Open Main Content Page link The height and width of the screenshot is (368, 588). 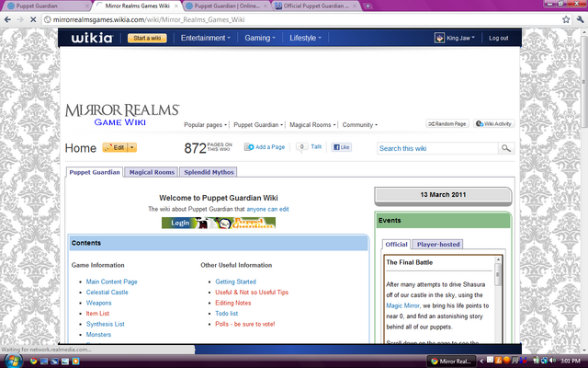point(112,282)
